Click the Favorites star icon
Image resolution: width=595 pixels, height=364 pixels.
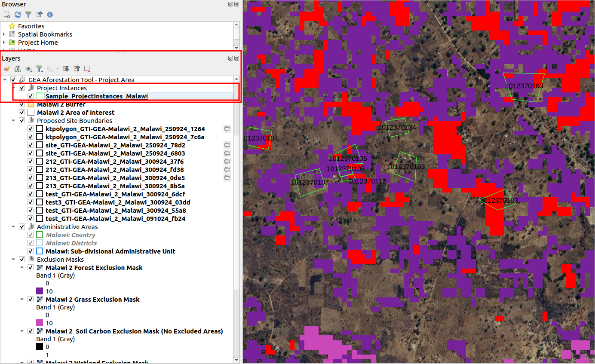tap(12, 26)
